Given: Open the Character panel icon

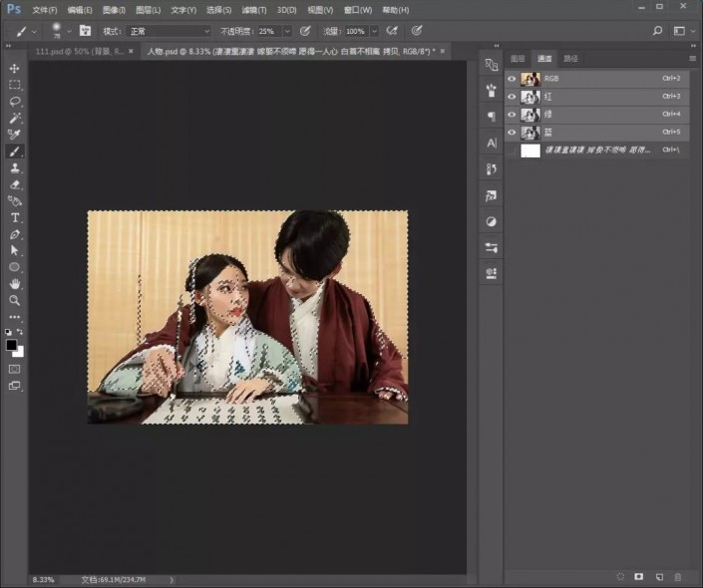Looking at the screenshot, I should click(492, 143).
